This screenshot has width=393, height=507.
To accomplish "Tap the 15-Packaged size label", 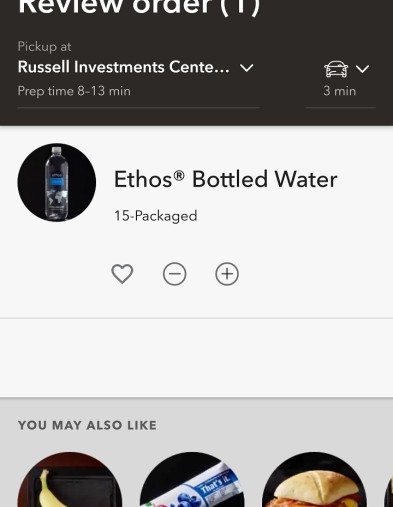I will (156, 216).
